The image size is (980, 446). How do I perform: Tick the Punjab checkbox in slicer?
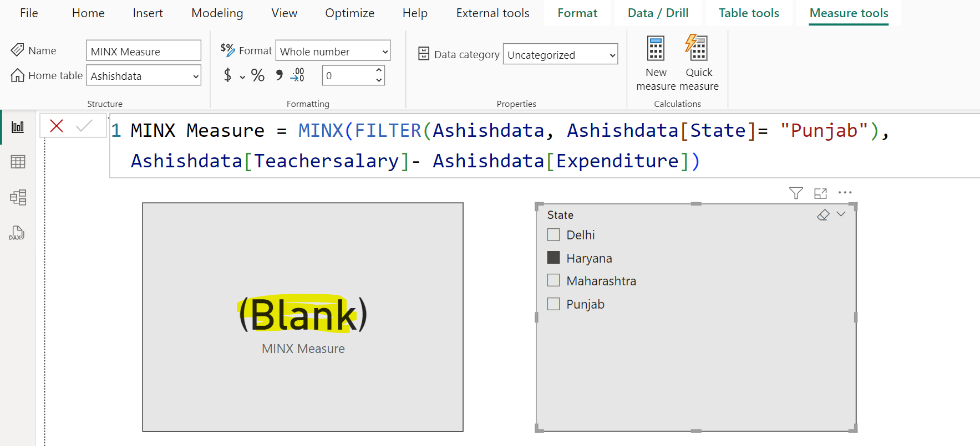(x=554, y=304)
